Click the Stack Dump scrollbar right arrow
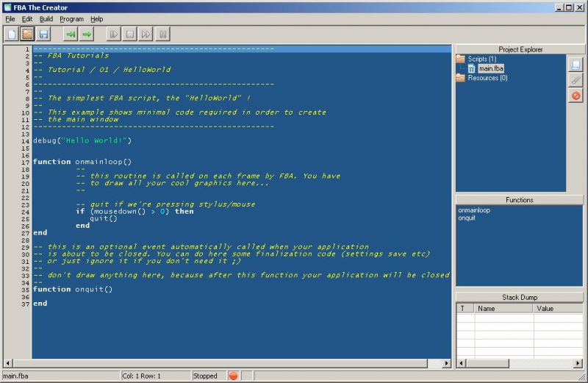 (578, 363)
